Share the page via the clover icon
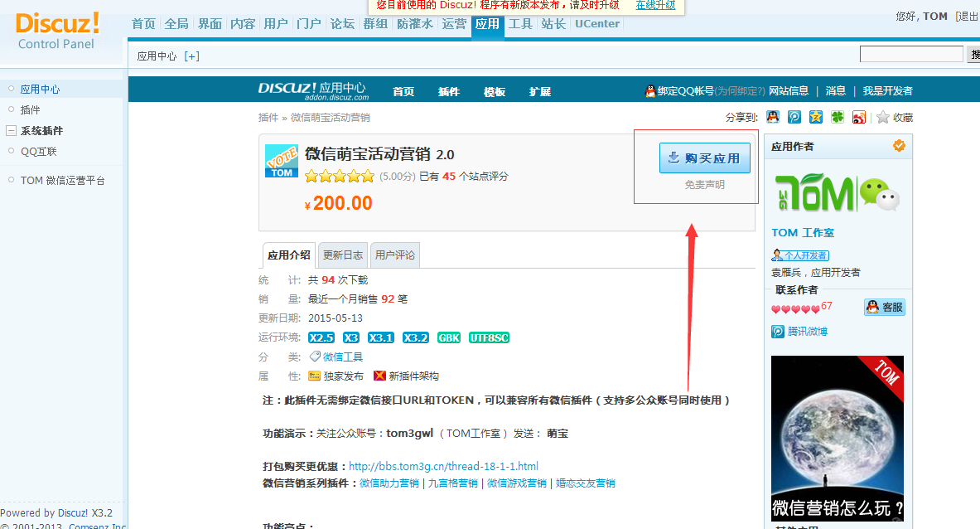 837,117
